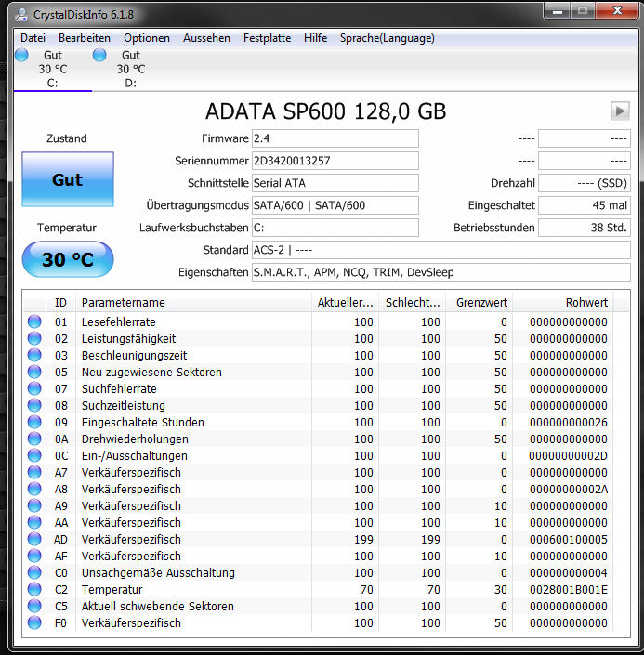This screenshot has height=655, width=644.
Task: Click the Betriebsstunden 38 Std. field
Action: click(x=585, y=228)
